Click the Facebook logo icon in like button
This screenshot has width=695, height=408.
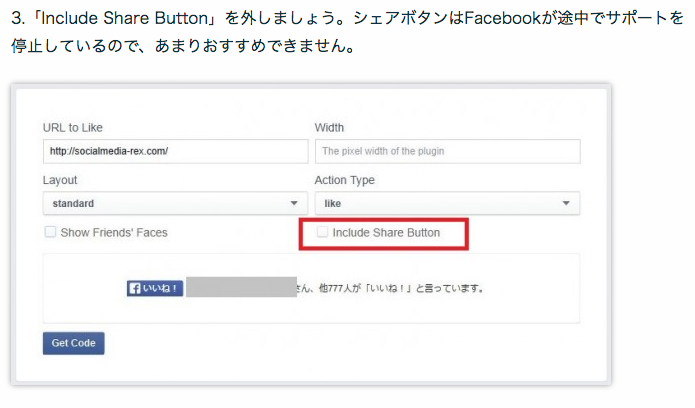pyautogui.click(x=135, y=289)
